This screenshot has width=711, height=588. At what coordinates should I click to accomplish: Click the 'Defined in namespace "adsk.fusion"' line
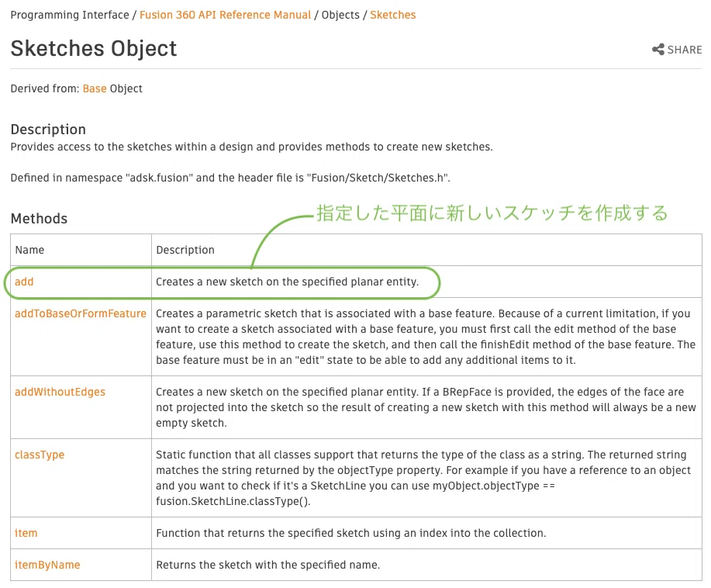pyautogui.click(x=230, y=178)
